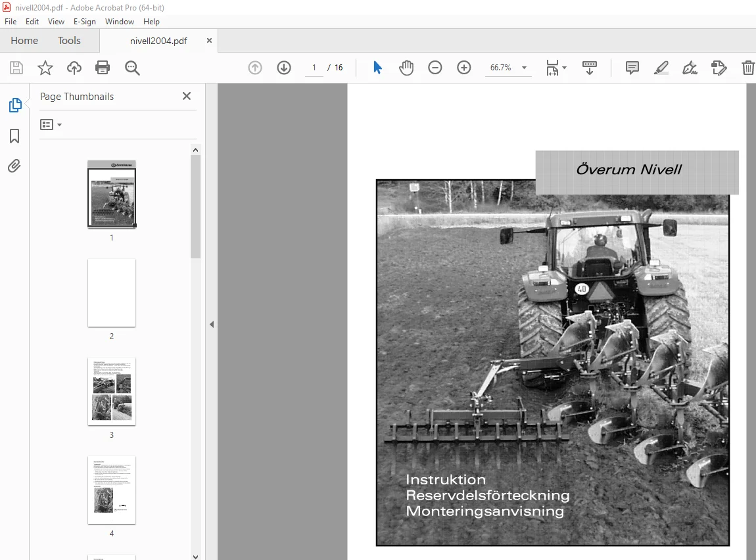The height and width of the screenshot is (560, 756).
Task: Close the nivell2004.pdf tab
Action: (209, 41)
